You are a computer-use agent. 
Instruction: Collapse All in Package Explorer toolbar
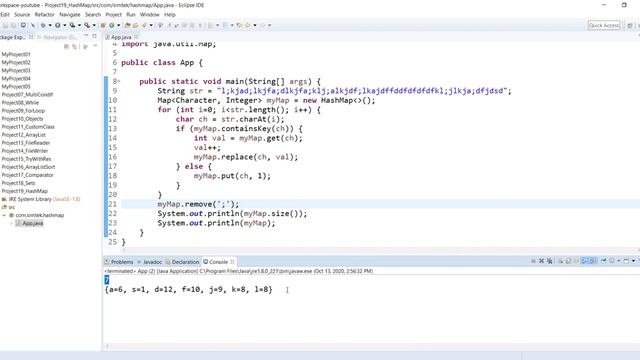[x=67, y=47]
